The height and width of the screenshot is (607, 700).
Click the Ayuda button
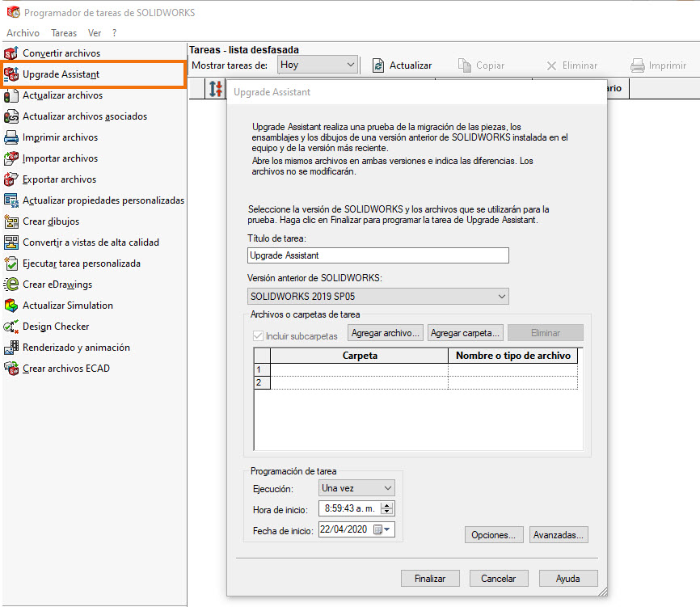click(x=568, y=579)
